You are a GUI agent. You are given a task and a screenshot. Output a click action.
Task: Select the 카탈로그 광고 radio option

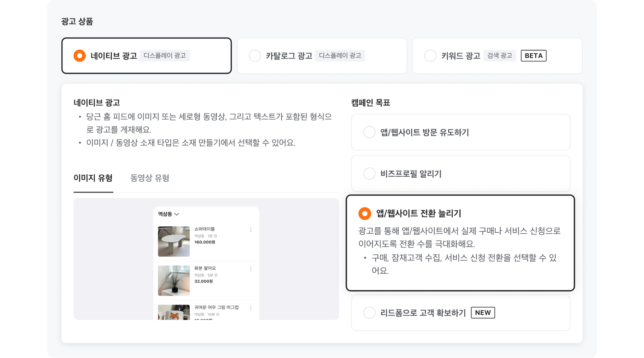[x=255, y=56]
